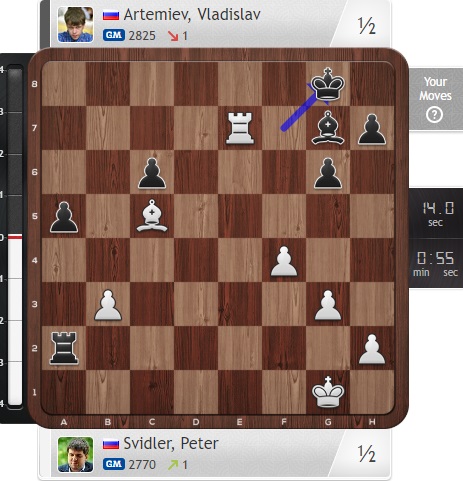Click the black rook on a2

(64, 348)
